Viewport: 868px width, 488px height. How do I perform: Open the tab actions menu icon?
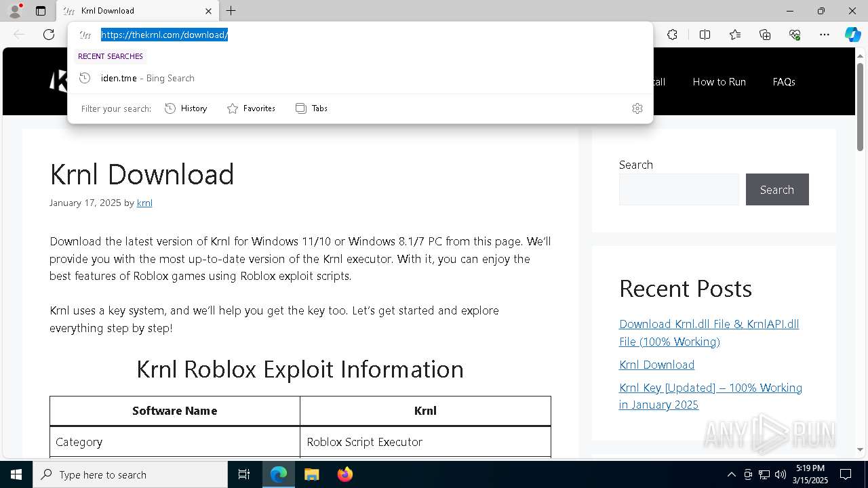coord(41,11)
